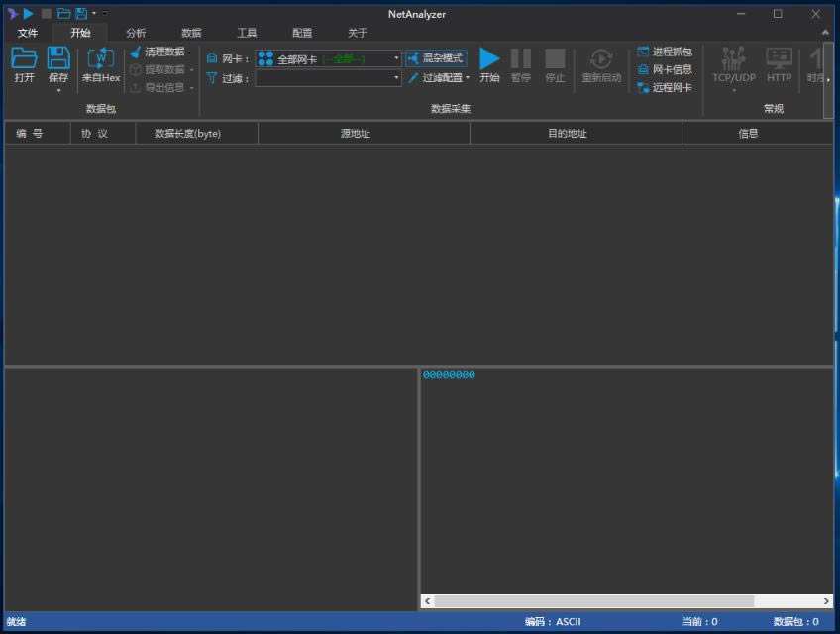
Task: Click quick-access save icon in title bar
Action: [81, 14]
